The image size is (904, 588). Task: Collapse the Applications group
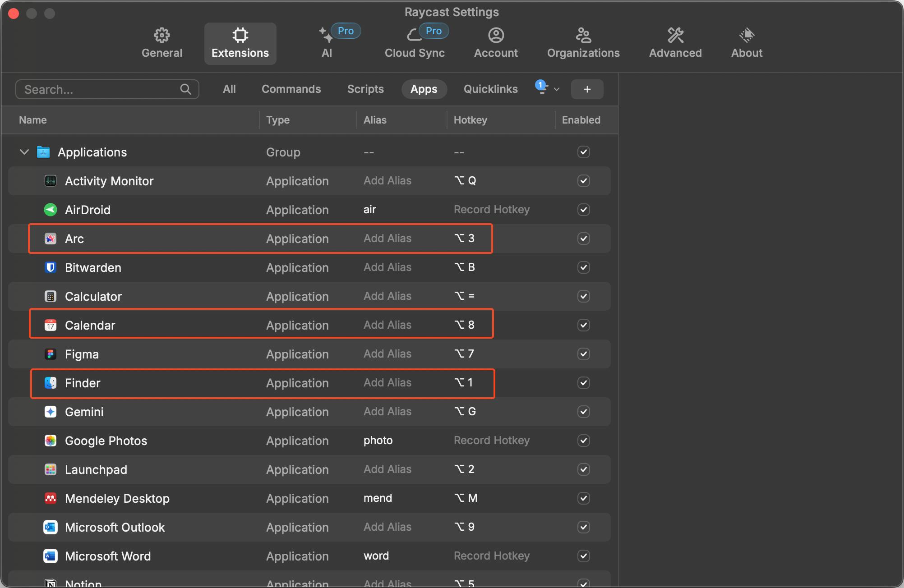pos(24,152)
